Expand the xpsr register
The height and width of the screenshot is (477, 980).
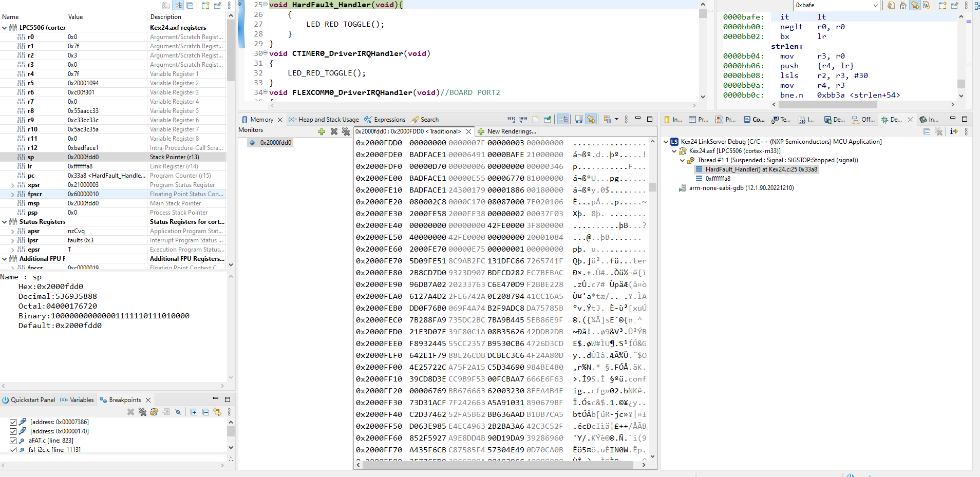click(x=12, y=185)
